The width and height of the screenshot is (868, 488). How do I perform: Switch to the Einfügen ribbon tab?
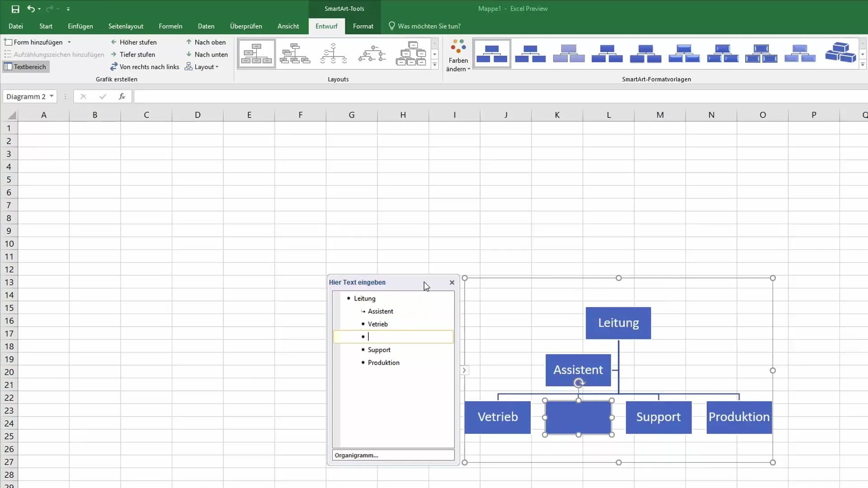[80, 26]
